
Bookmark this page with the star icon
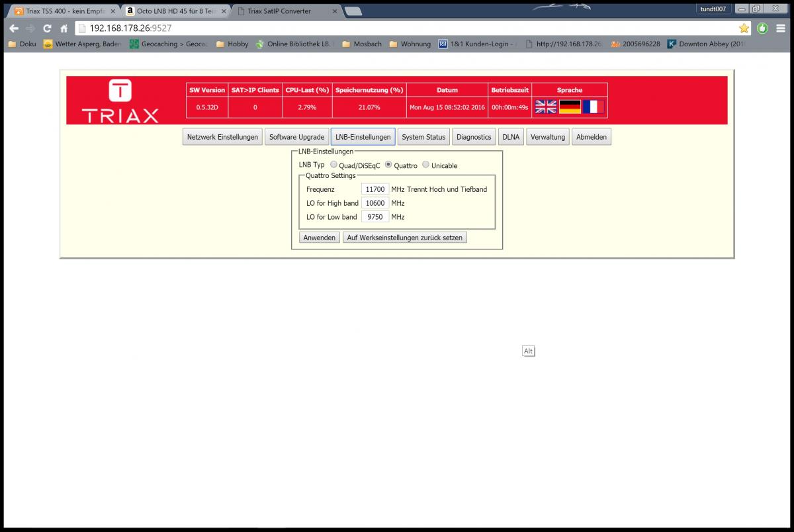tap(744, 28)
